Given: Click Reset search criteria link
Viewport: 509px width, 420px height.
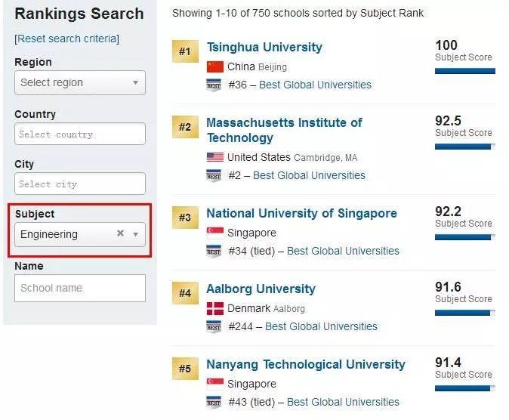Looking at the screenshot, I should (x=67, y=39).
